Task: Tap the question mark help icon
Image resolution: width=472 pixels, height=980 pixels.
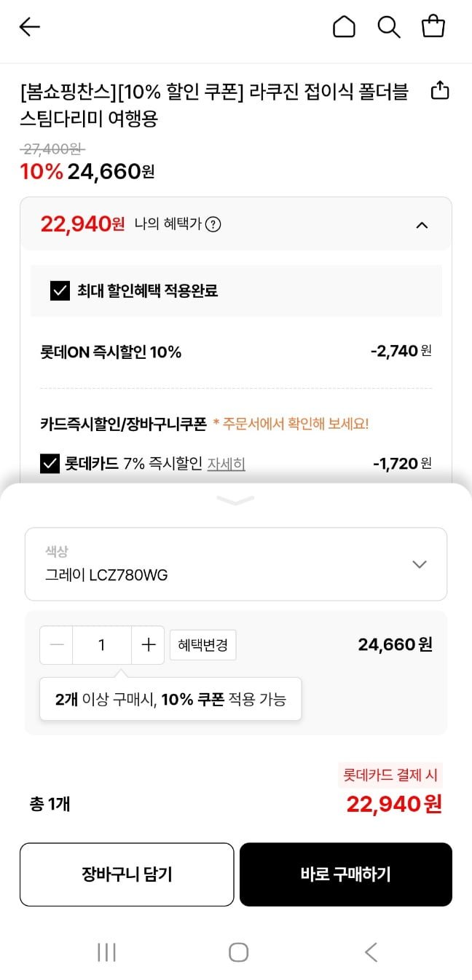Action: pyautogui.click(x=213, y=224)
